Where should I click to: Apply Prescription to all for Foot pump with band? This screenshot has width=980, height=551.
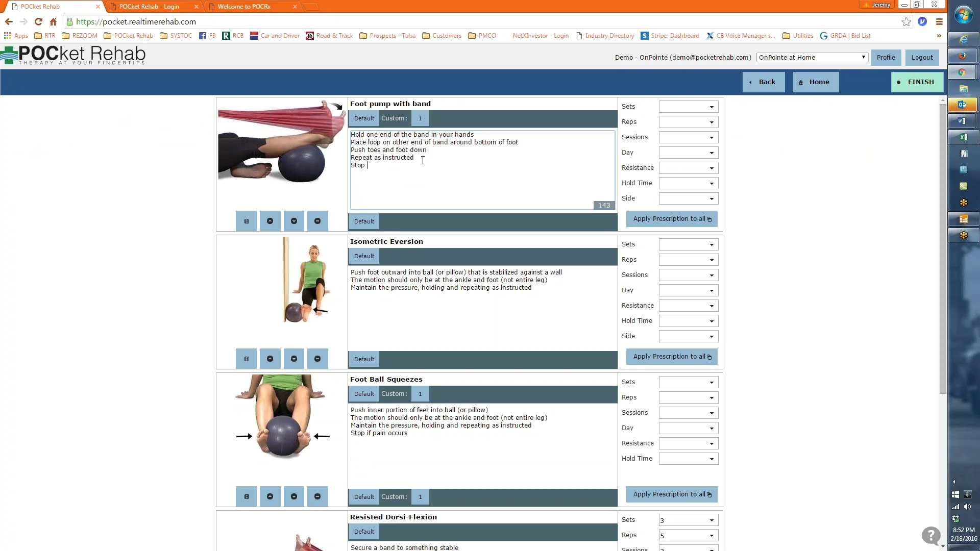[x=672, y=219]
